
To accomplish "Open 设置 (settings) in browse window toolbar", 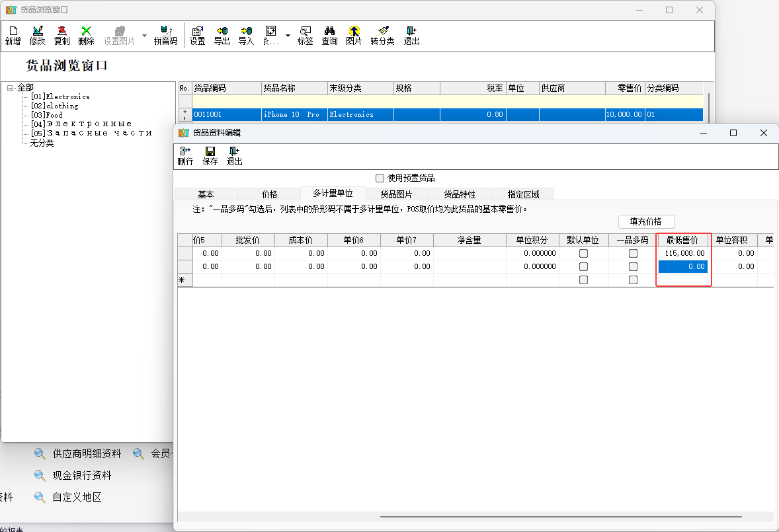I will click(197, 36).
